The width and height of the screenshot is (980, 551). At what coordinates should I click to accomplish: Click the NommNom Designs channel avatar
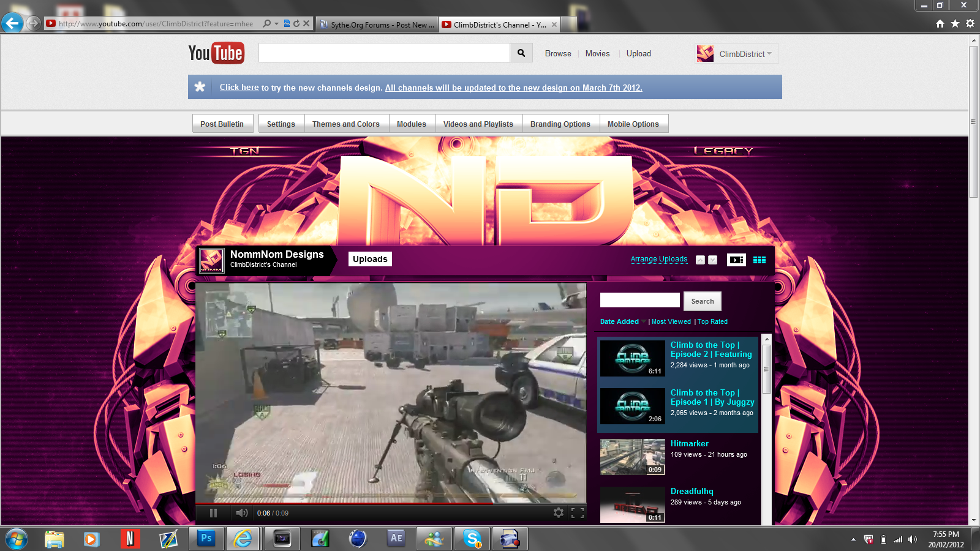[x=212, y=260]
